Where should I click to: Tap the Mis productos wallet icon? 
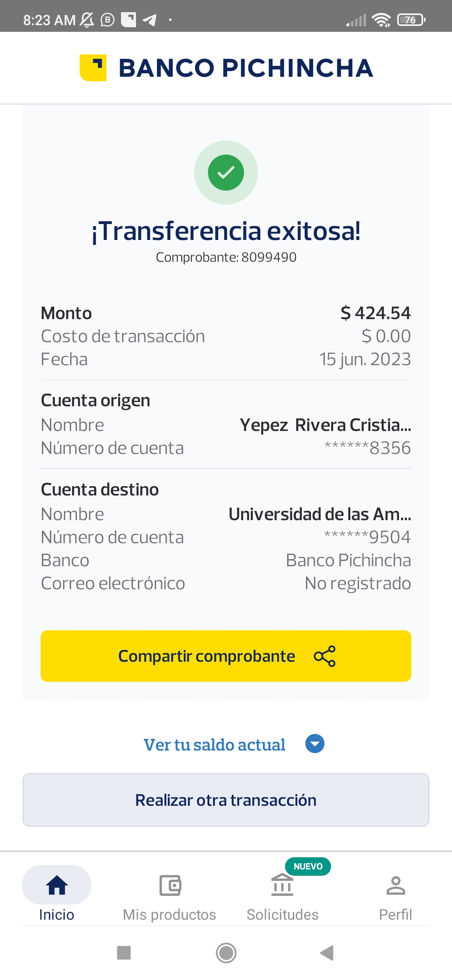point(170,885)
